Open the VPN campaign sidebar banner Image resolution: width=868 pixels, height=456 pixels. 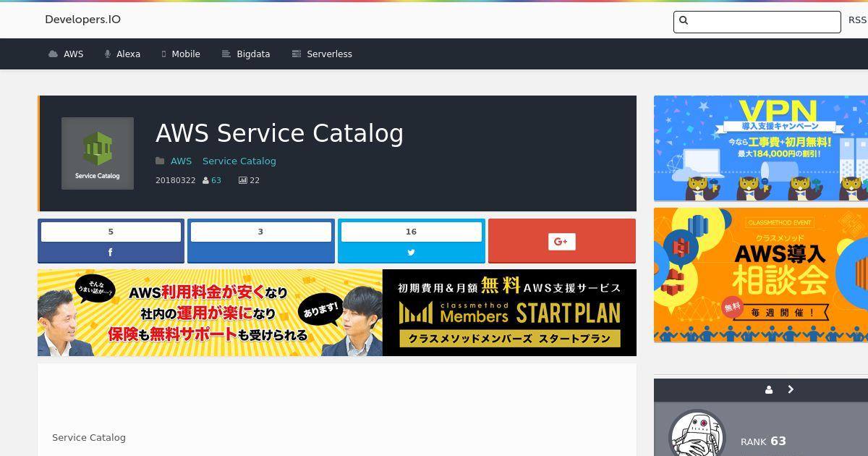click(x=761, y=148)
